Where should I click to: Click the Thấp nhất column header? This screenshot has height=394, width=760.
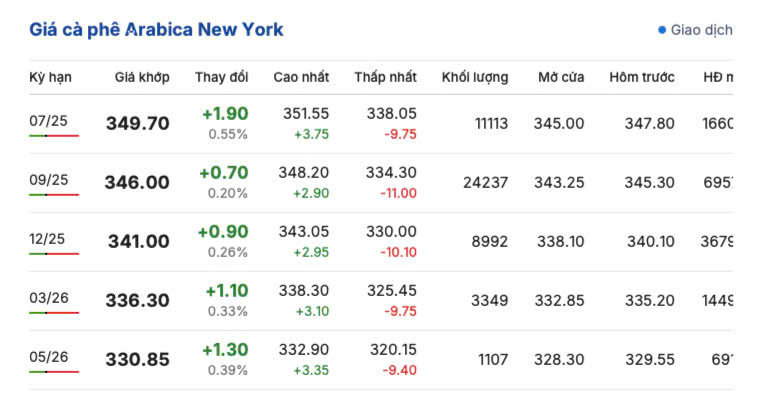click(385, 77)
